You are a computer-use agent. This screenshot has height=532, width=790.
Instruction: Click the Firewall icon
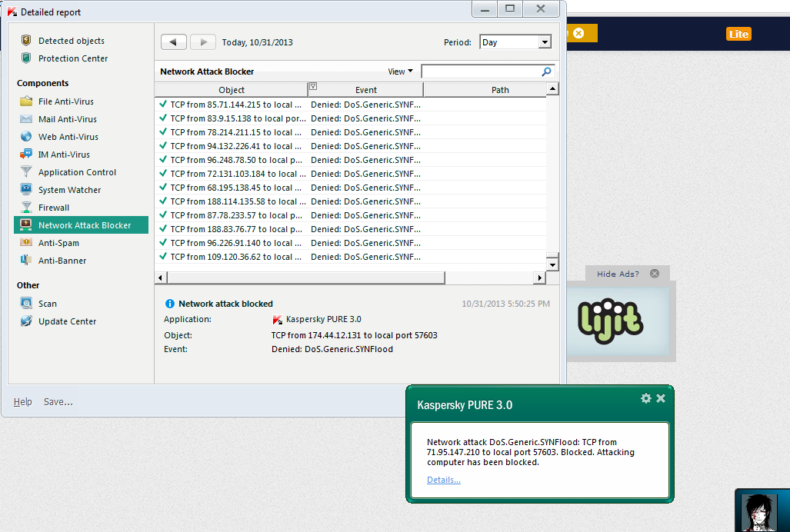(x=26, y=207)
